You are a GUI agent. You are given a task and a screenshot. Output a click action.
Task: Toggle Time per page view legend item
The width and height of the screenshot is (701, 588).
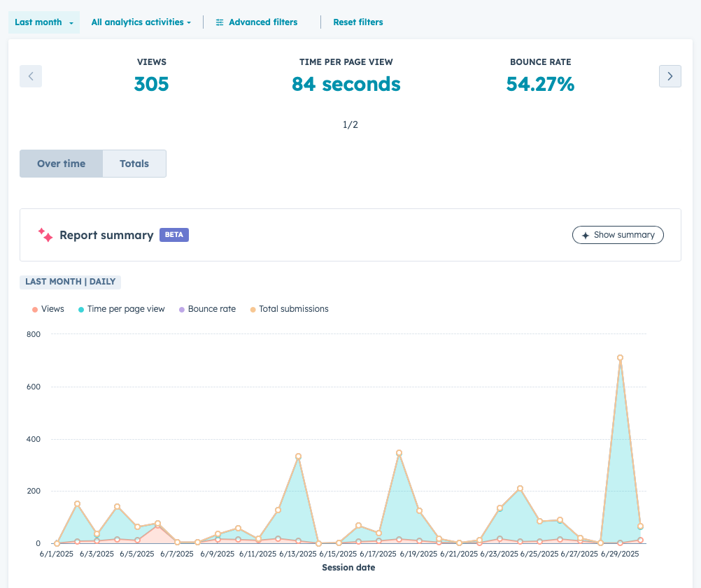[122, 309]
